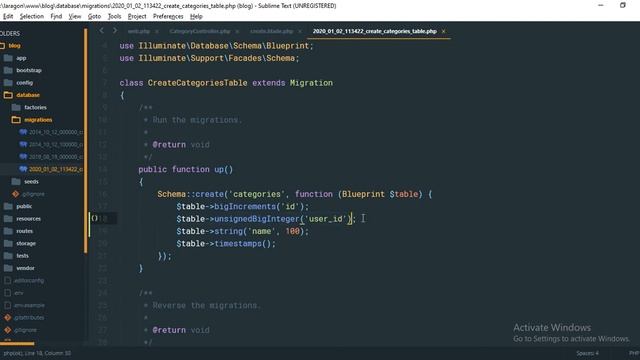Viewport: 640px width, 360px height.
Task: Click the 'user_id' string in code
Action: [327, 219]
